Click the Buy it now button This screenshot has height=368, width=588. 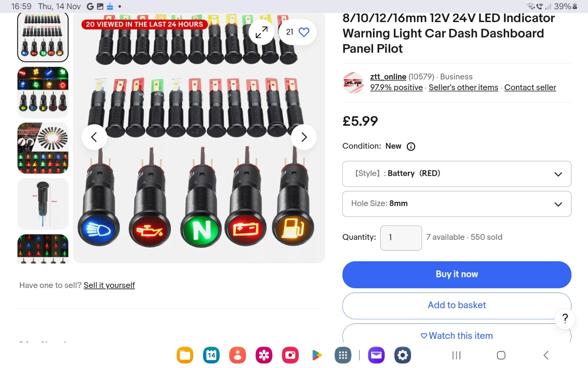click(x=456, y=275)
